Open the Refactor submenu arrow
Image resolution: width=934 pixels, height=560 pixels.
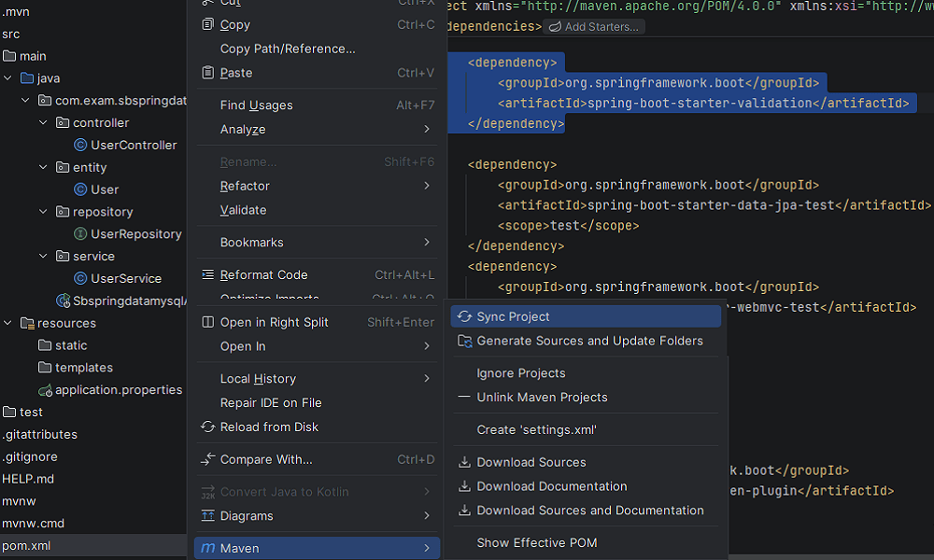pyautogui.click(x=426, y=186)
